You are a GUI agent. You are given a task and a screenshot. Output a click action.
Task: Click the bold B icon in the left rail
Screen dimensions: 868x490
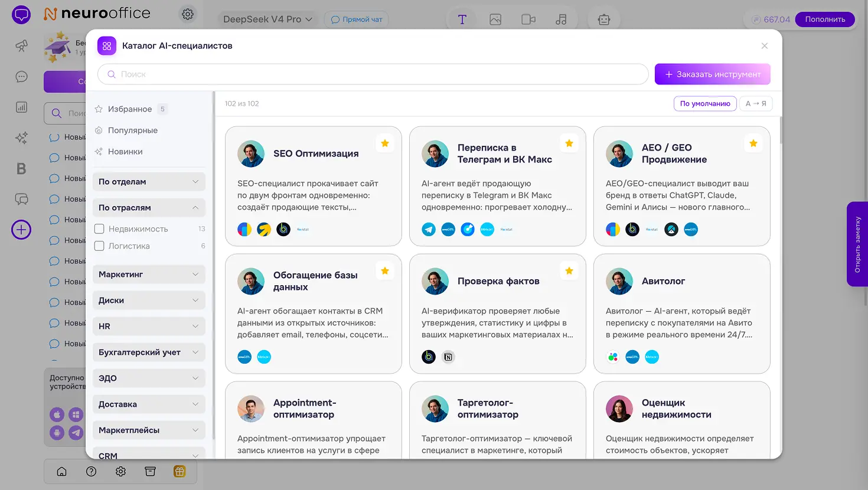[21, 169]
